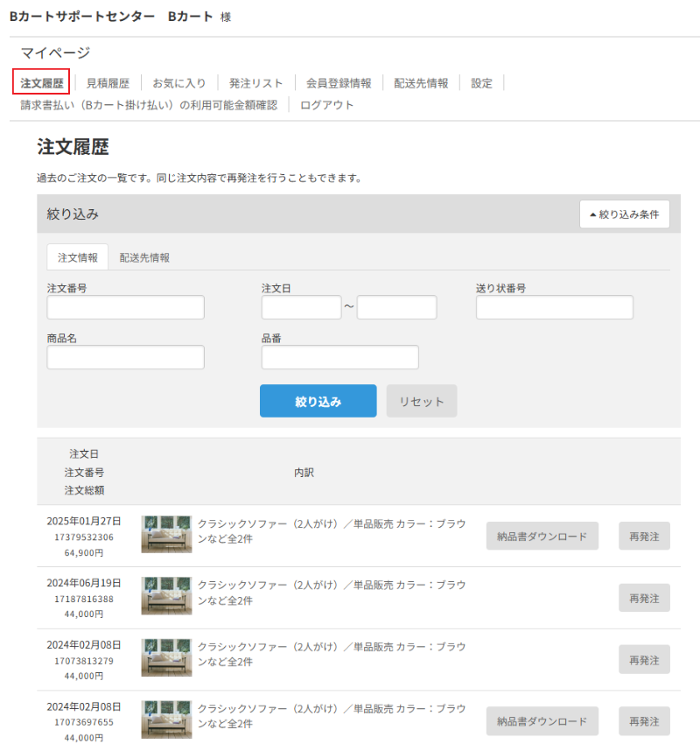Open 請求書払い利用可能金額確認 link
700x744 pixels.
coord(149,105)
